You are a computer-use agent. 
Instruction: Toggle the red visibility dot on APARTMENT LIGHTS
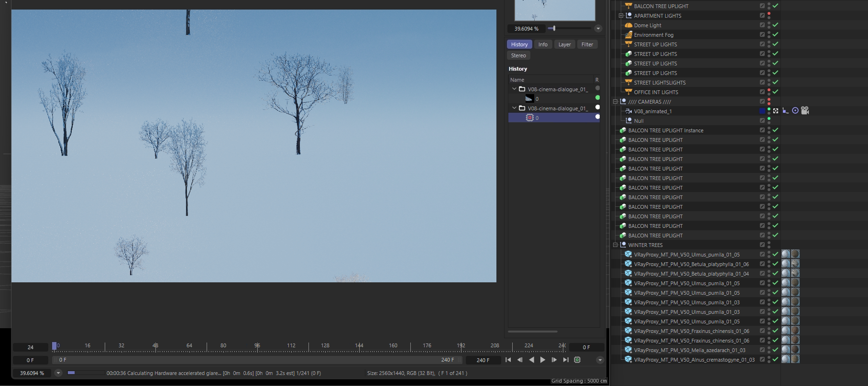tap(769, 14)
